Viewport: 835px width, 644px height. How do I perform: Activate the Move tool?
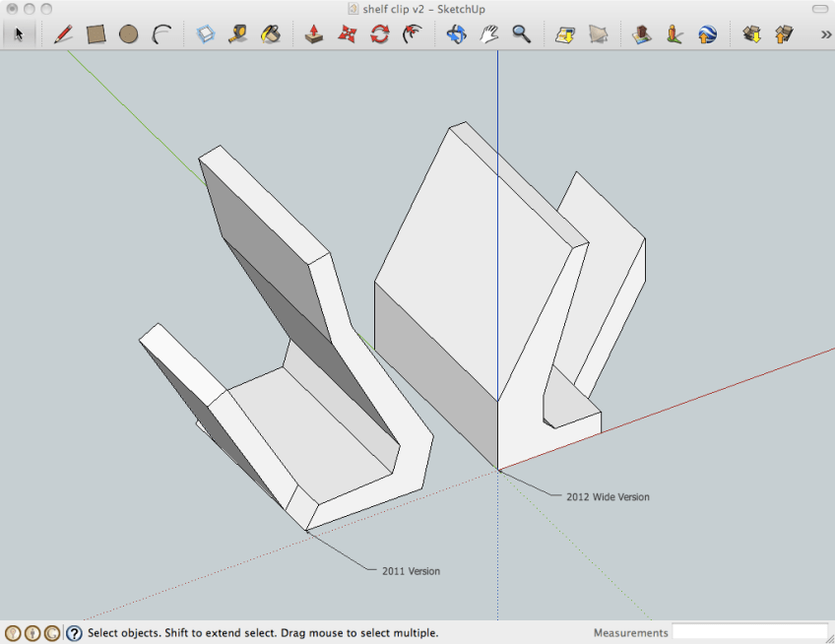point(347,34)
